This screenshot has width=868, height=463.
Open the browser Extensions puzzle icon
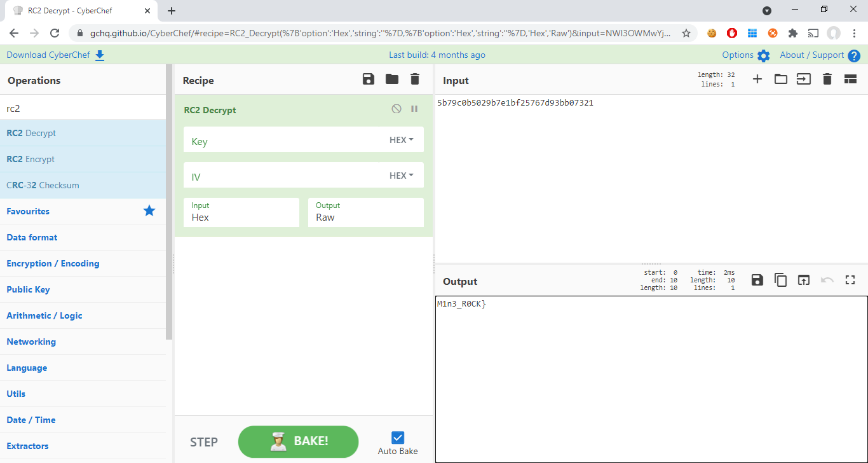pyautogui.click(x=792, y=33)
